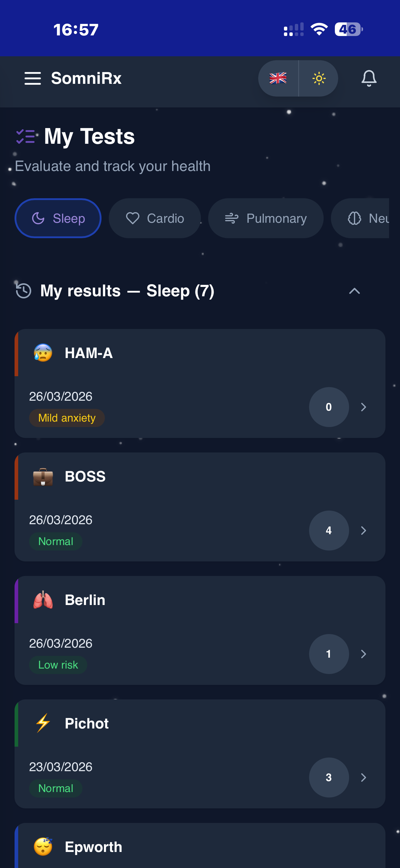Switch to the Cardio tab
Screen dimensions: 400x868
pyautogui.click(x=155, y=218)
